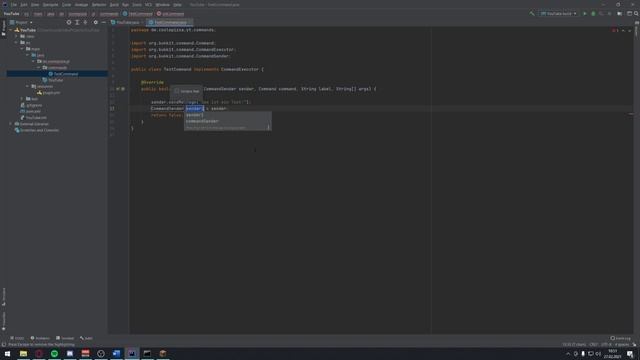This screenshot has height=360, width=640.
Task: Toggle the Declare final checkbox
Action: (177, 91)
